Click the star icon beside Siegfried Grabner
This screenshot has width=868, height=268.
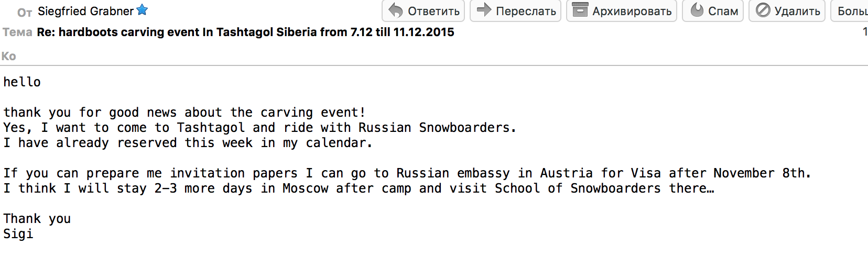(142, 10)
